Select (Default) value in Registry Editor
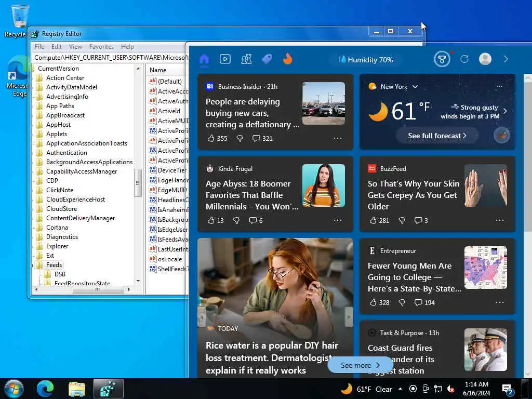 tap(170, 82)
